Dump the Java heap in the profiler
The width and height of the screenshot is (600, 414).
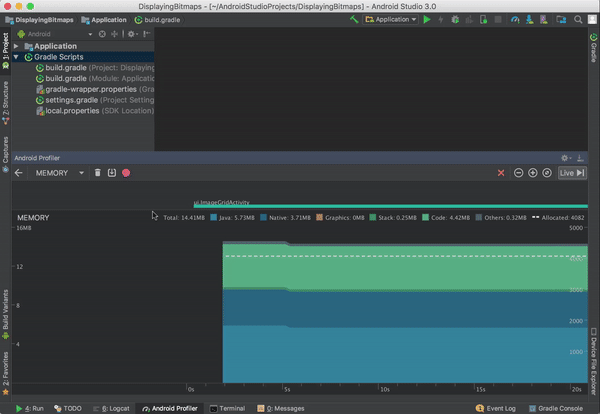112,173
